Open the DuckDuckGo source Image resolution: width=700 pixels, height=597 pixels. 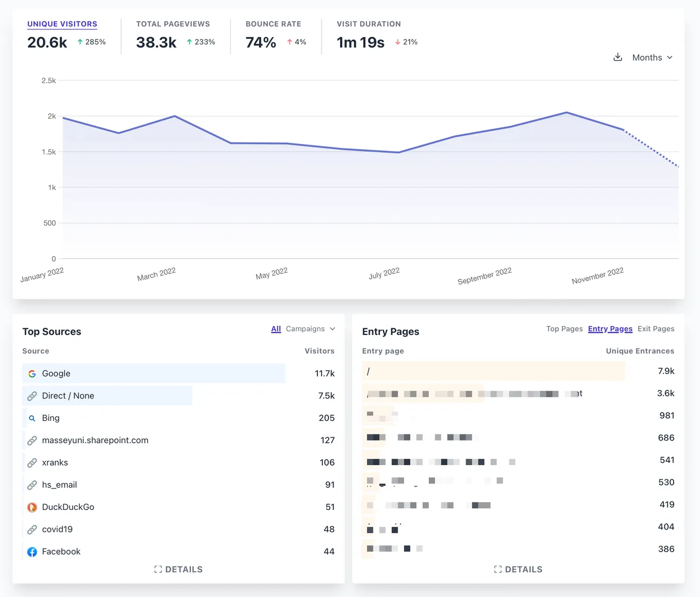point(68,507)
